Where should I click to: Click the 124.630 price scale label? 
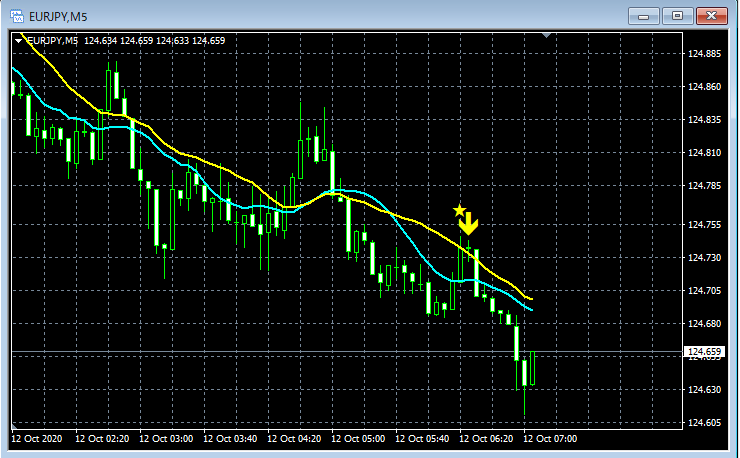(704, 390)
